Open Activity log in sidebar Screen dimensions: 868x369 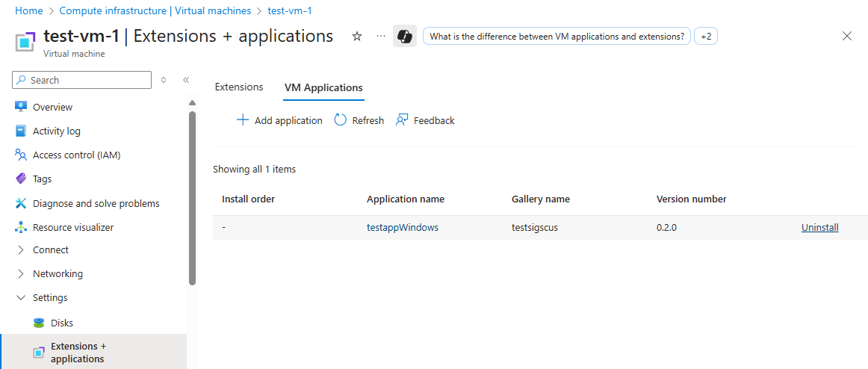click(x=56, y=131)
